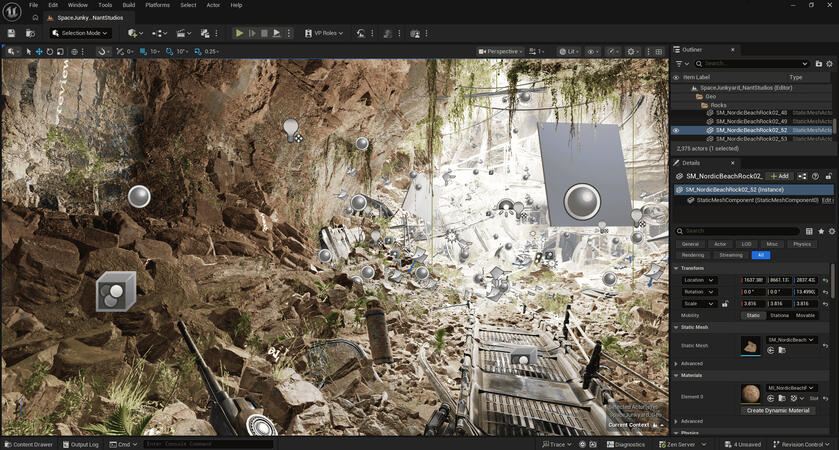
Task: Open Outliner settings gear
Action: (829, 64)
